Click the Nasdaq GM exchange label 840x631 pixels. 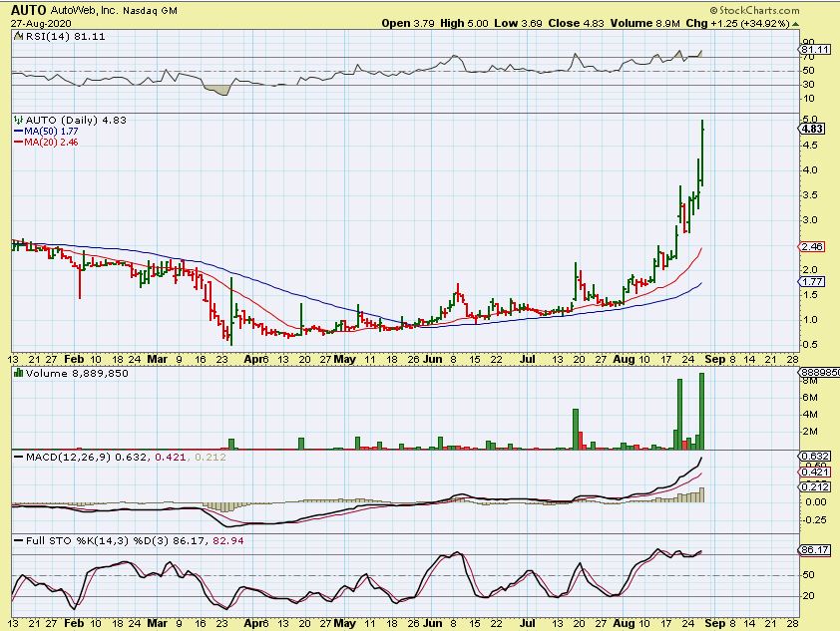click(x=150, y=10)
